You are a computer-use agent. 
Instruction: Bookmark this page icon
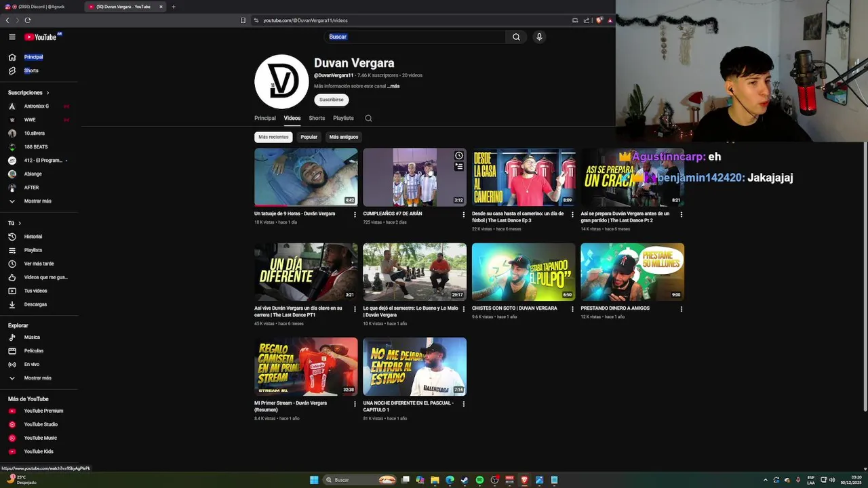(x=243, y=20)
